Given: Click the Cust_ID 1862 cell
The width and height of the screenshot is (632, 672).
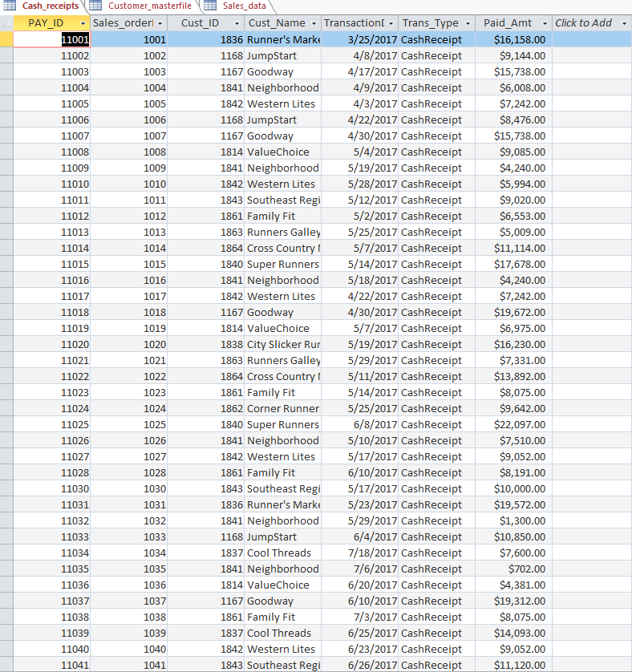Looking at the screenshot, I should pyautogui.click(x=206, y=408).
